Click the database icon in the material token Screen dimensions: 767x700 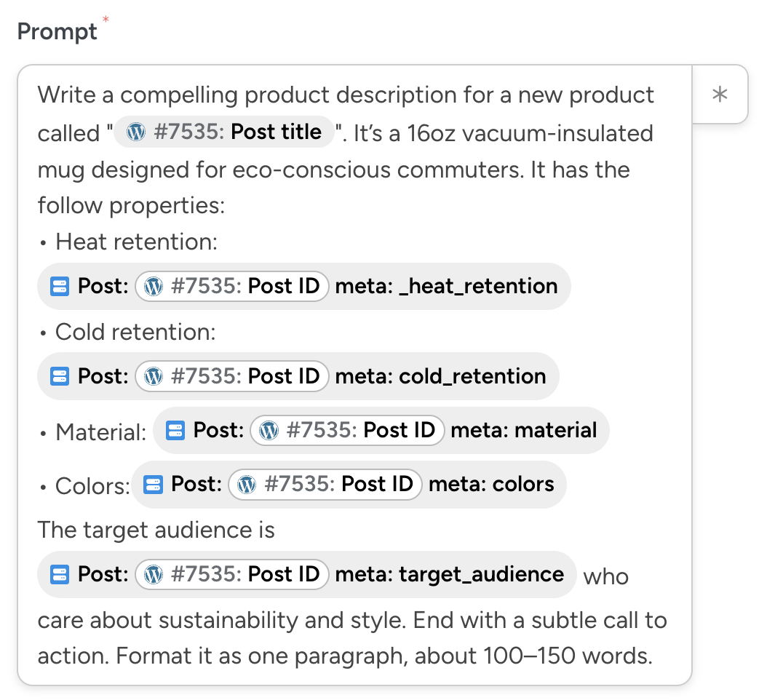coord(175,431)
